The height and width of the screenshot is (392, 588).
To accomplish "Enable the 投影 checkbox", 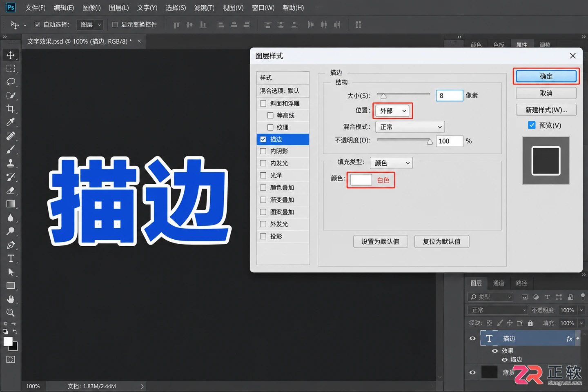I will pos(263,236).
